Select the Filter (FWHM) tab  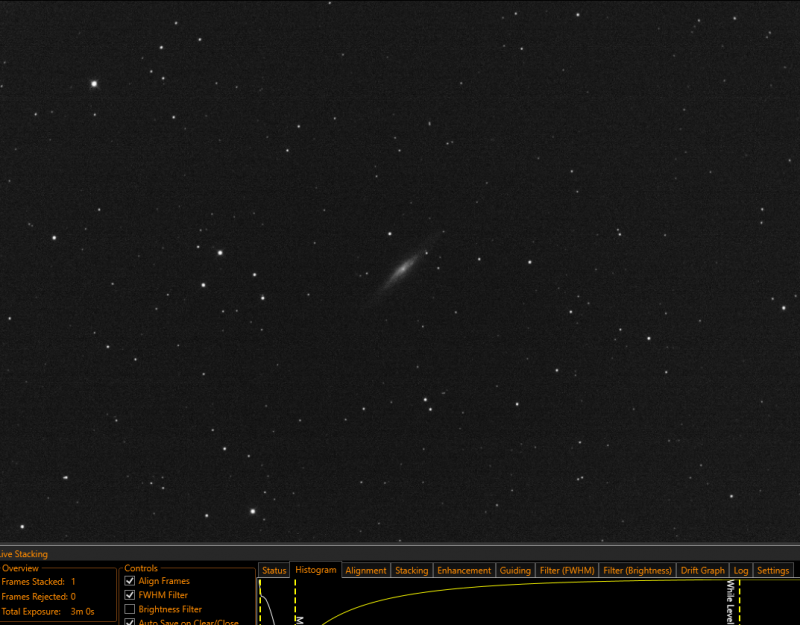pyautogui.click(x=567, y=570)
